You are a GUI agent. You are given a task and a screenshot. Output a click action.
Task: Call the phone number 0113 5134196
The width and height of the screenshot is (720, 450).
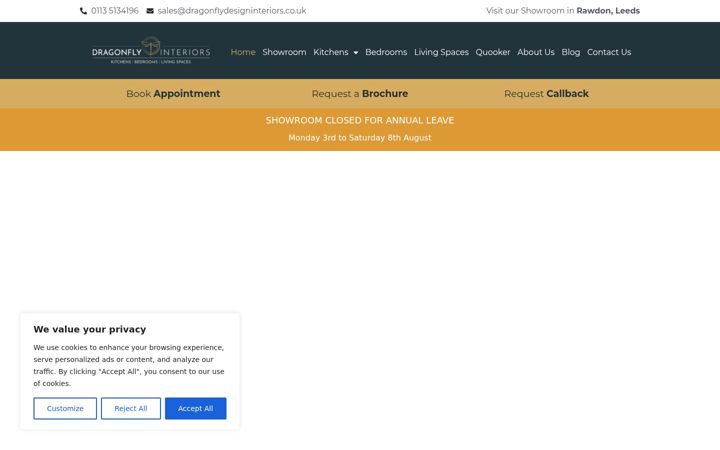pos(115,11)
